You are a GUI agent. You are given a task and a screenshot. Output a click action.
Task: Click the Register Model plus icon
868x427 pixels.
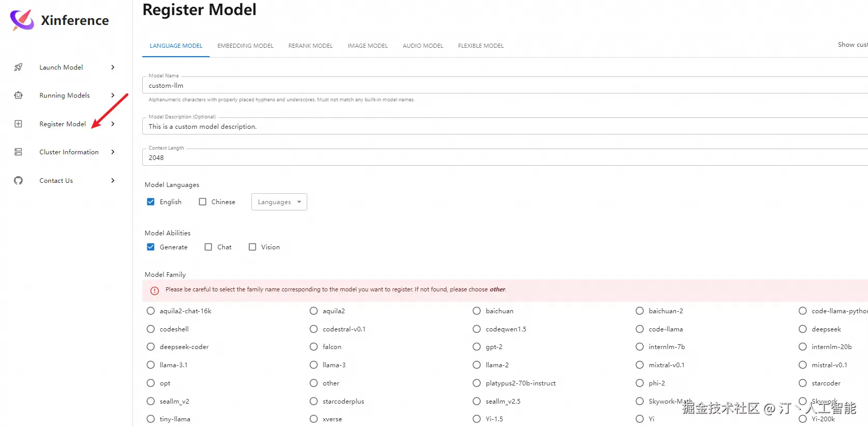click(x=18, y=124)
